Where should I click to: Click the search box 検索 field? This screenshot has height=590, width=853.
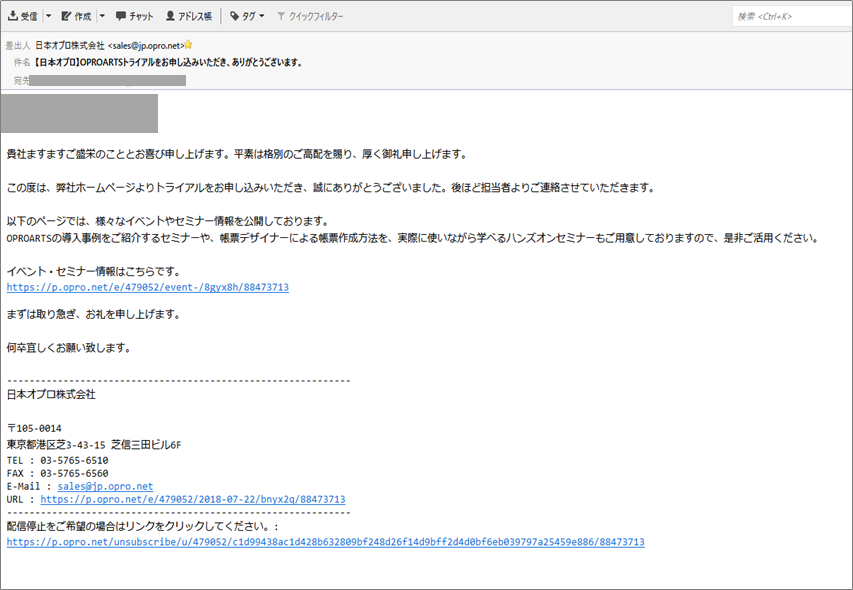coord(790,16)
